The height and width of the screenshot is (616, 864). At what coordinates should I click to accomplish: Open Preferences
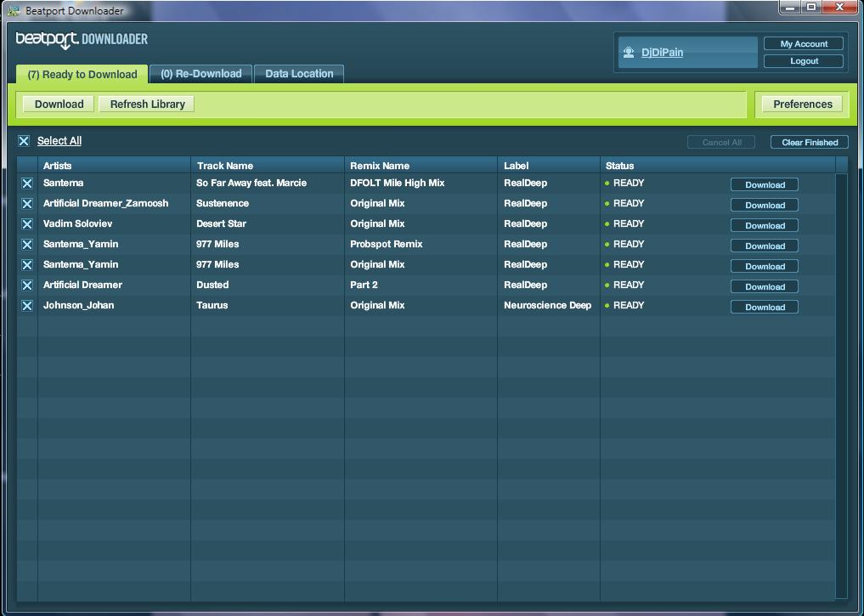[802, 104]
